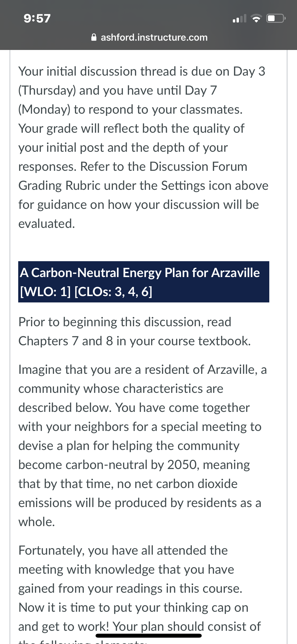Tap the 'Imagine that you are a resident' paragraph
Image resolution: width=297 pixels, height=644 pixels.
[143, 446]
